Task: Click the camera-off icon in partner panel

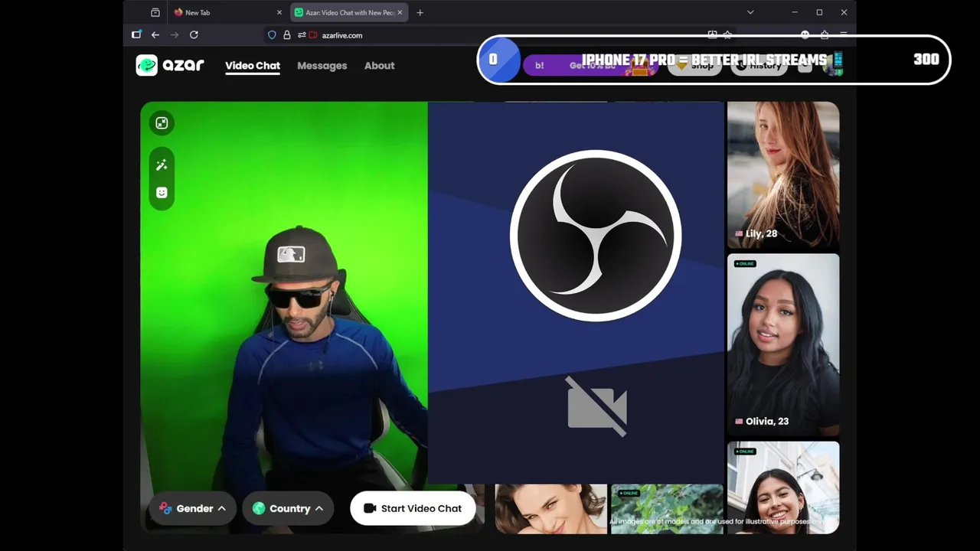Action: 596,406
